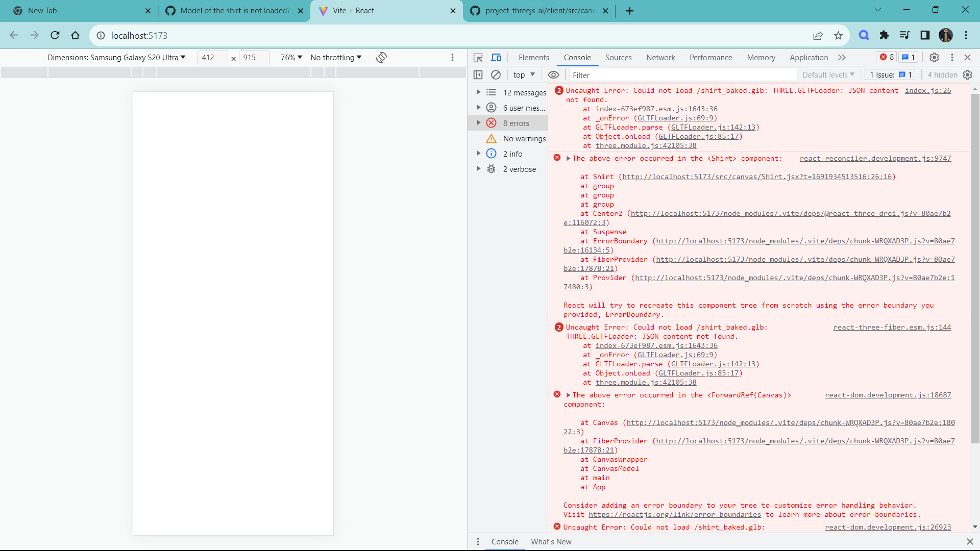Screen dimensions: 980x551
Task: Open the Samsung Galaxy S20 Ultra dimensions dropdown
Action: point(116,58)
